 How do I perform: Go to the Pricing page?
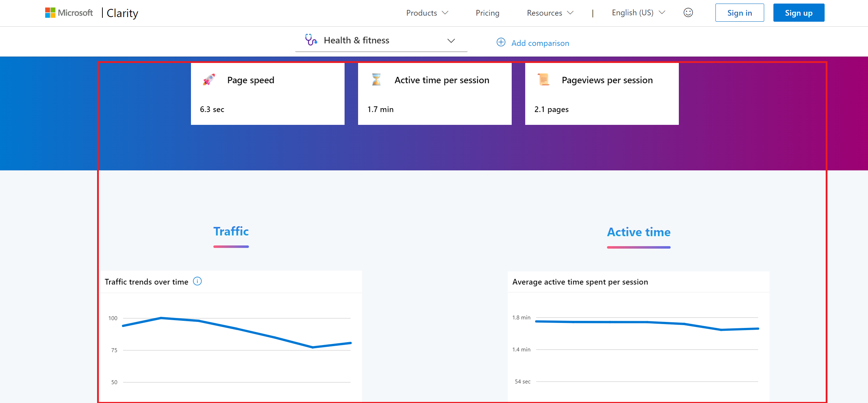tap(487, 13)
